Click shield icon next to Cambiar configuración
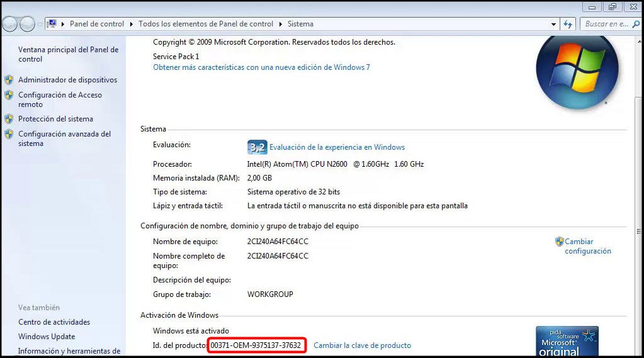644x358 pixels. (x=559, y=242)
